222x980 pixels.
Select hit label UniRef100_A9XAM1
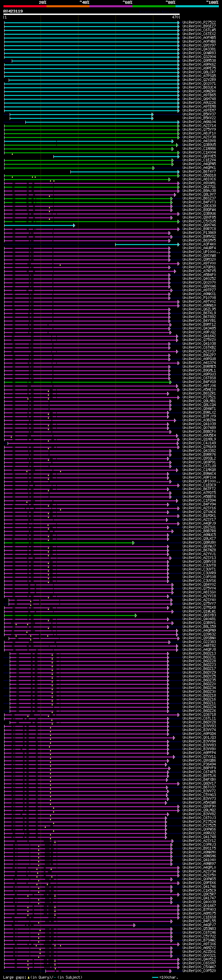(x=199, y=183)
